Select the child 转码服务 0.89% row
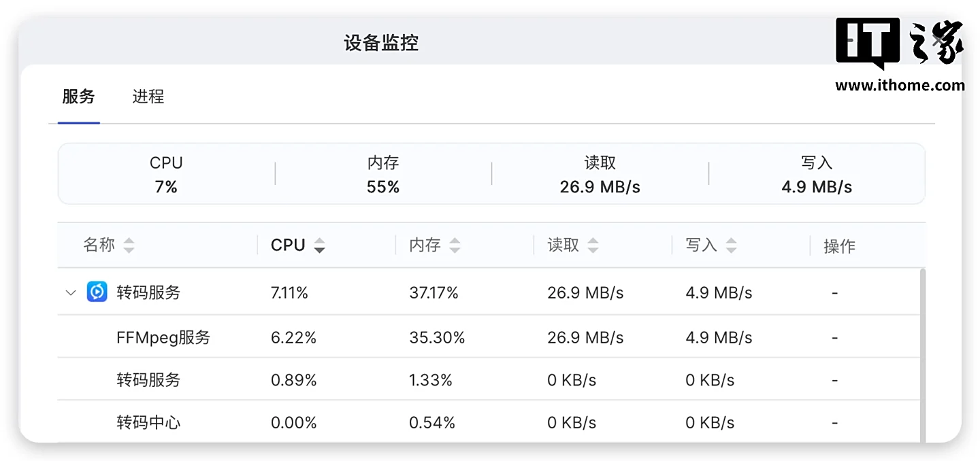980x461 pixels. click(x=148, y=379)
